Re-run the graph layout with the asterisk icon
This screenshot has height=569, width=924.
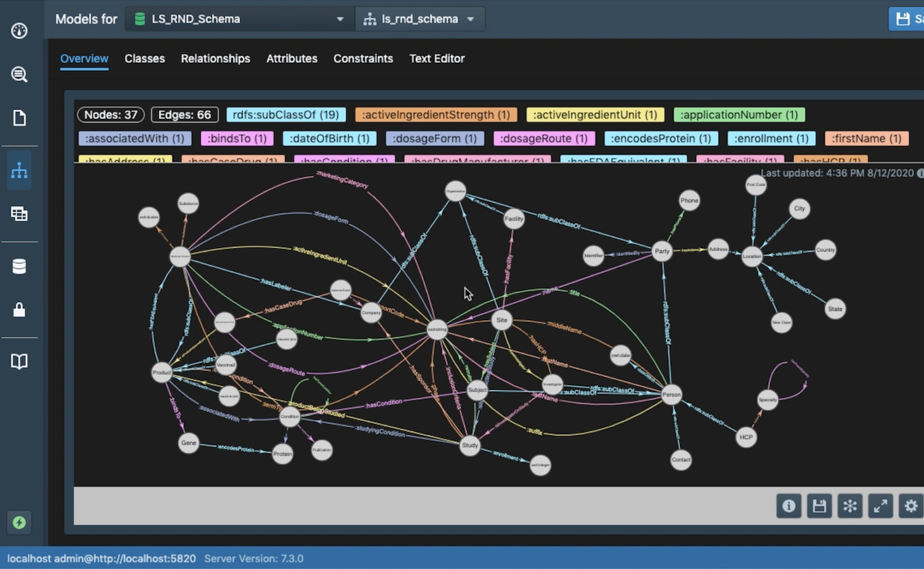tap(850, 506)
